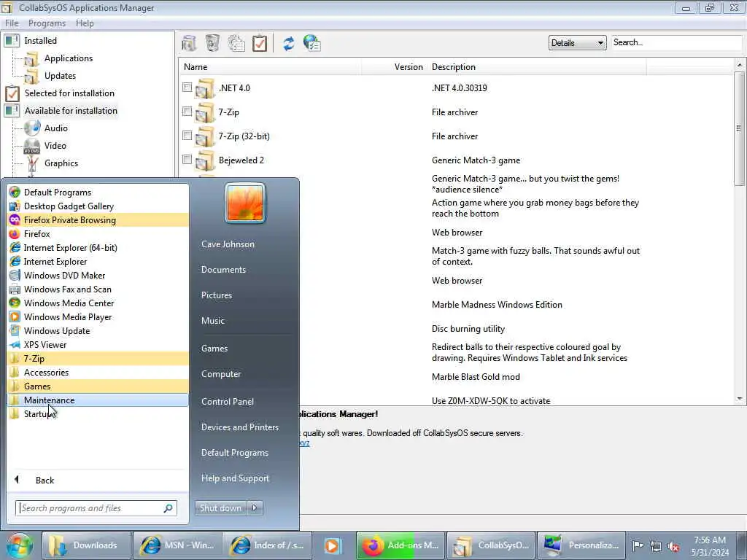Click the Firefox icon in Start menu
This screenshot has height=560, width=747.
15,234
